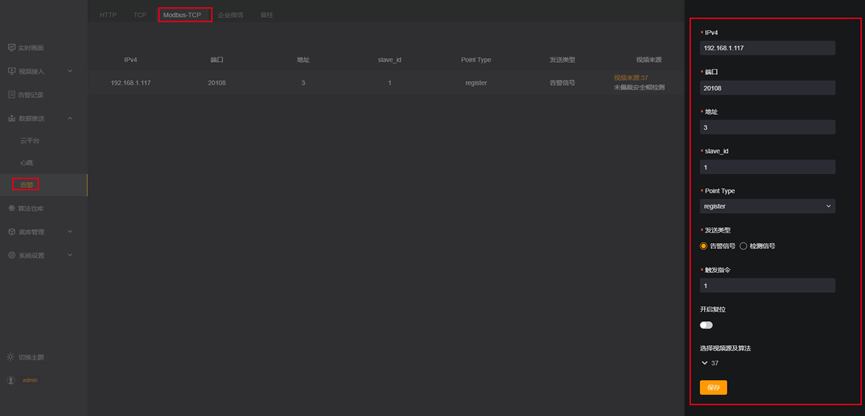Screen dimensions: 865x416
Task: Click the 未佩戴安全帽检测 text in table
Action: [x=639, y=87]
